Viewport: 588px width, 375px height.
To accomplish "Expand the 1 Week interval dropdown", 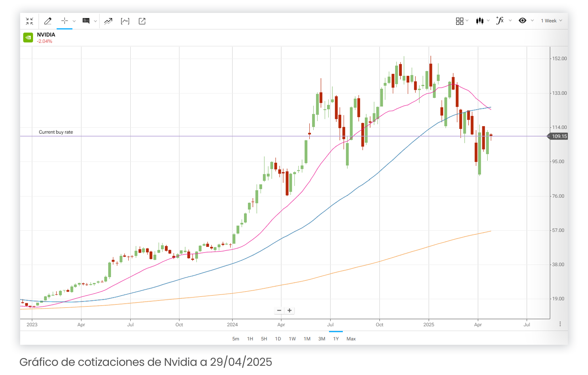I will coord(551,21).
